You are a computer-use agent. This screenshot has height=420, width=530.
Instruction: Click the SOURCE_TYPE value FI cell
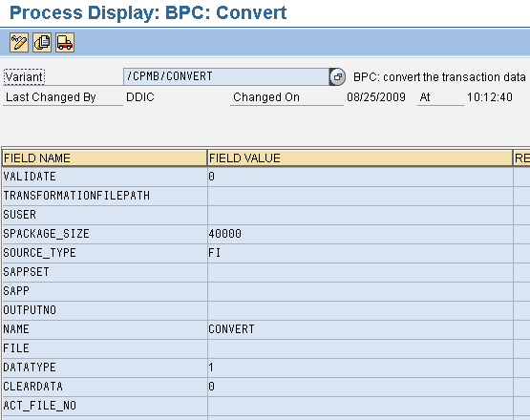point(360,253)
